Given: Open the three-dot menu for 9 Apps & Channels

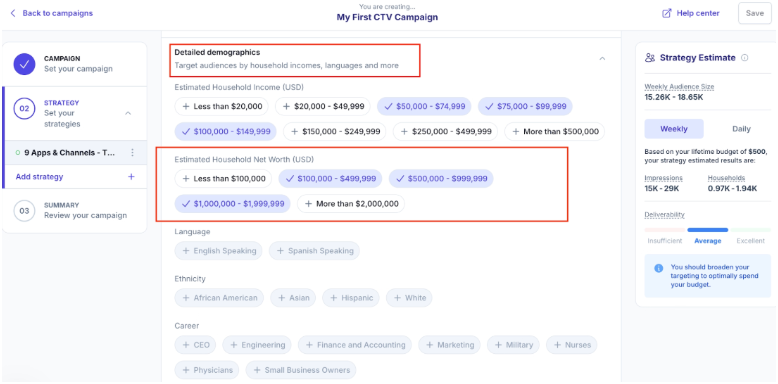Looking at the screenshot, I should 132,153.
